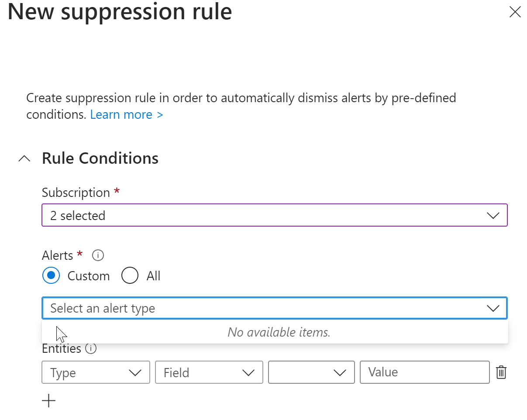Open the Subscription selection dropdown

274,215
